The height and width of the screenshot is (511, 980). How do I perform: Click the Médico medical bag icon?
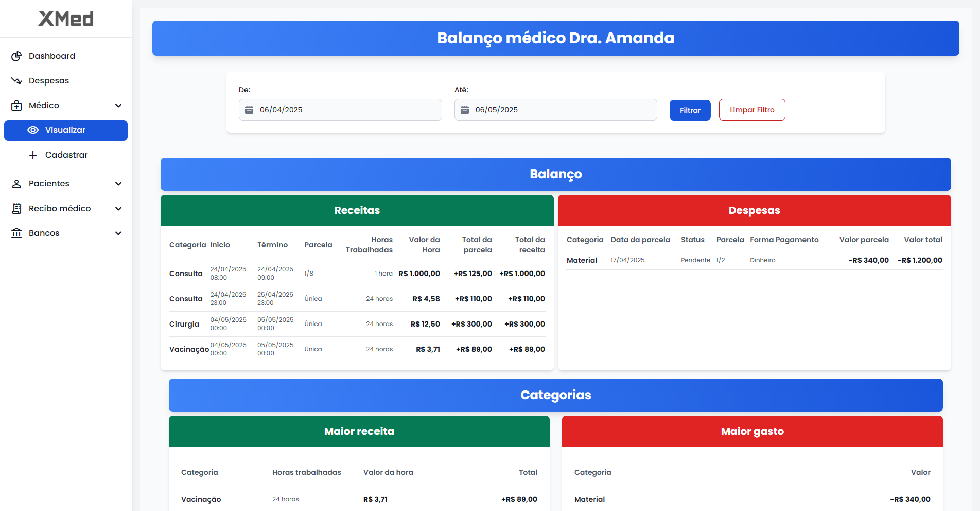click(x=16, y=106)
